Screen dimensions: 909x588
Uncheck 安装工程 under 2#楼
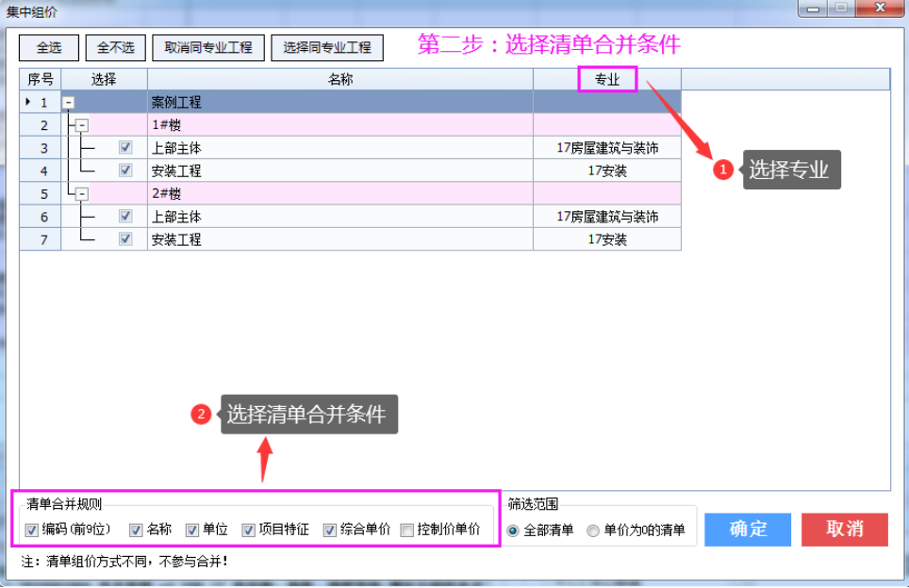pyautogui.click(x=125, y=239)
